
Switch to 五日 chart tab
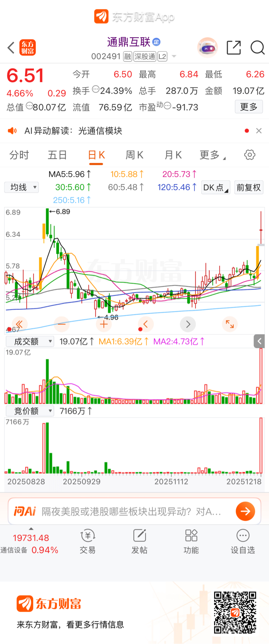pyautogui.click(x=57, y=155)
